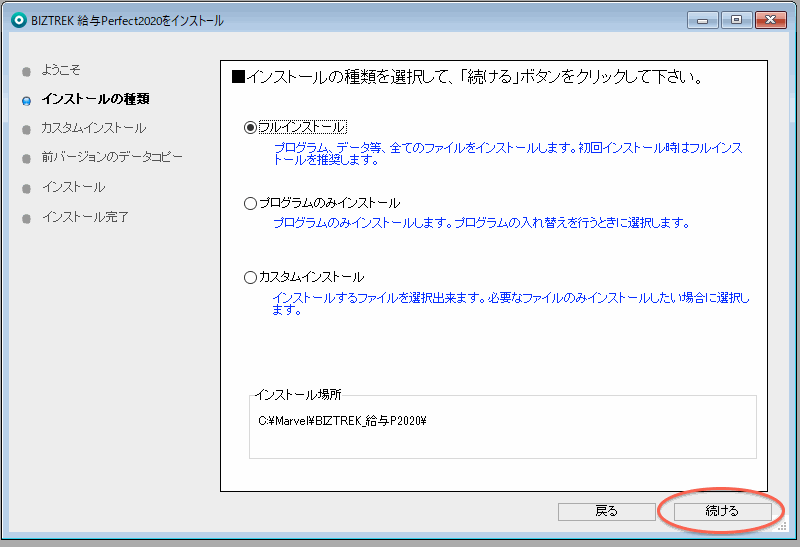Select the カスタムインストール radio button in main panel
Image resolution: width=800 pixels, height=547 pixels.
(x=251, y=277)
